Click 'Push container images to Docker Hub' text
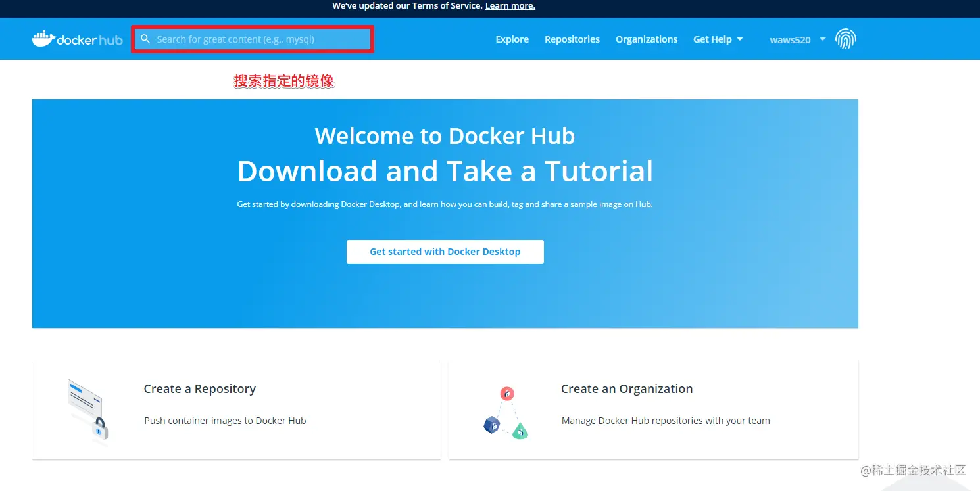The width and height of the screenshot is (980, 491). click(226, 421)
